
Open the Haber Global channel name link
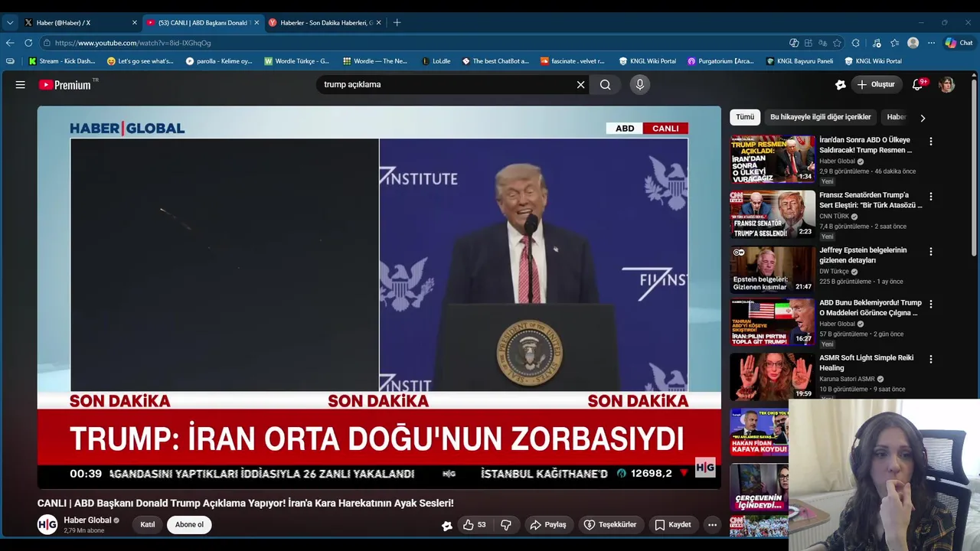coord(87,520)
